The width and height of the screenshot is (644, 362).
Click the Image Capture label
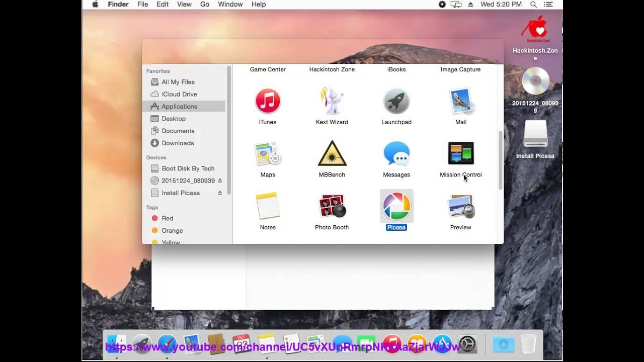[461, 69]
